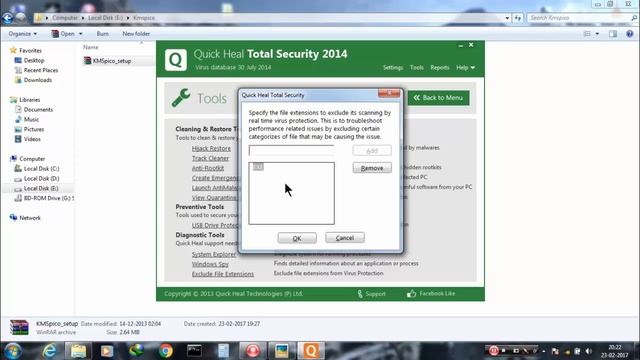Image resolution: width=640 pixels, height=360 pixels.
Task: Minimize the Quick Heal window
Action: click(460, 45)
